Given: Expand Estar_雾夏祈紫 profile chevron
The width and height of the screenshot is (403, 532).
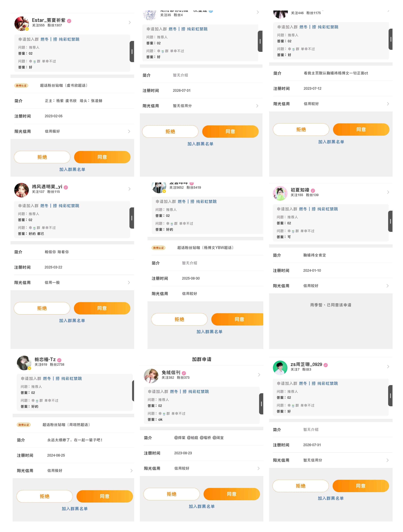Looking at the screenshot, I should coord(129,22).
